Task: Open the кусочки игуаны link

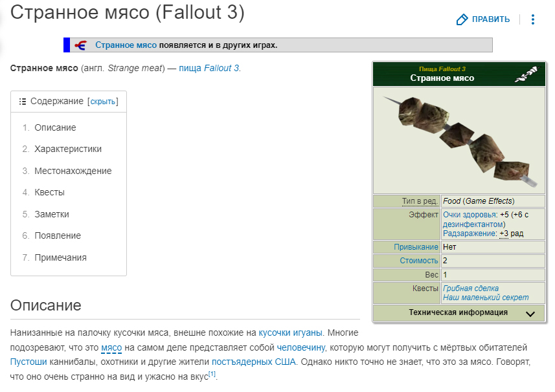Action: coord(291,333)
